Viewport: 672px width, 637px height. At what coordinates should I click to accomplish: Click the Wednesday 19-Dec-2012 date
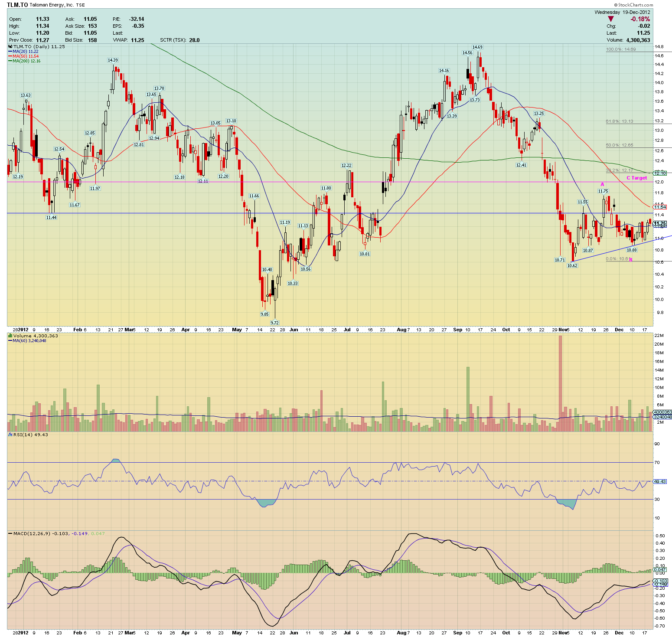622,12
